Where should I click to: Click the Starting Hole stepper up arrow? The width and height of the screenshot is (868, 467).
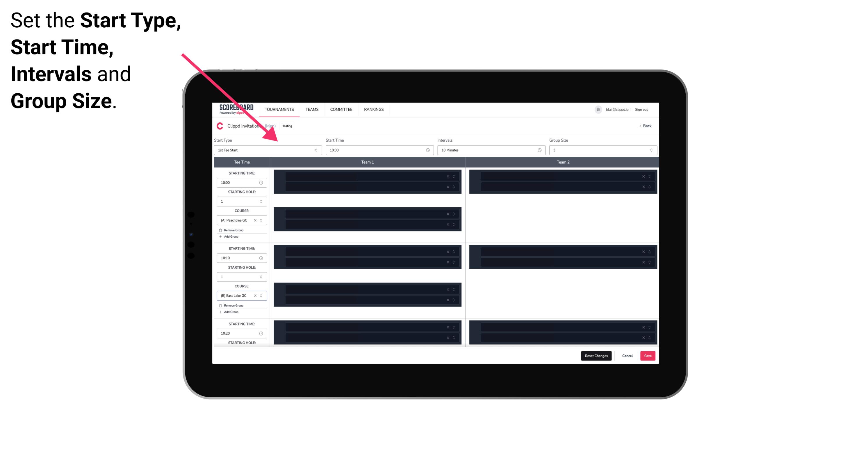tap(261, 199)
